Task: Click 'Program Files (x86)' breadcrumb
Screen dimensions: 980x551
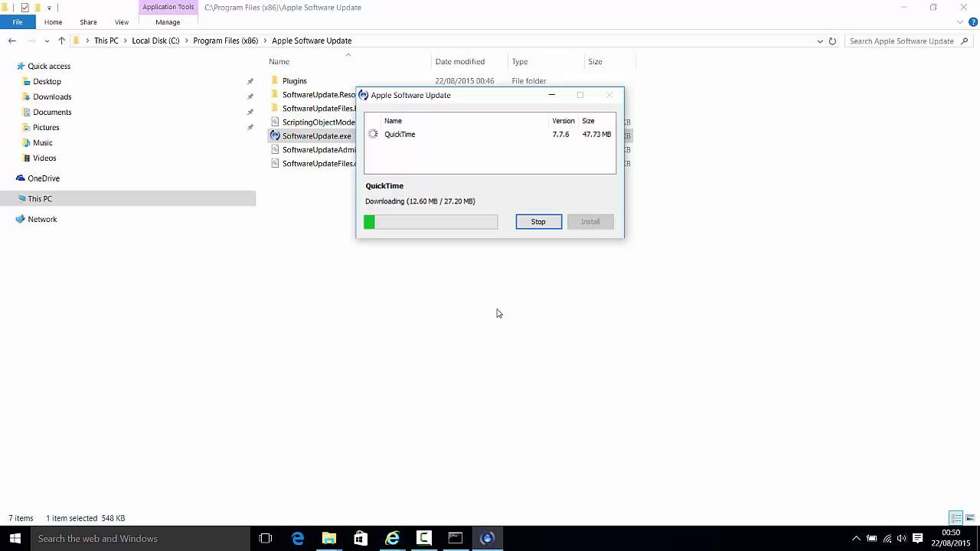Action: (x=226, y=41)
